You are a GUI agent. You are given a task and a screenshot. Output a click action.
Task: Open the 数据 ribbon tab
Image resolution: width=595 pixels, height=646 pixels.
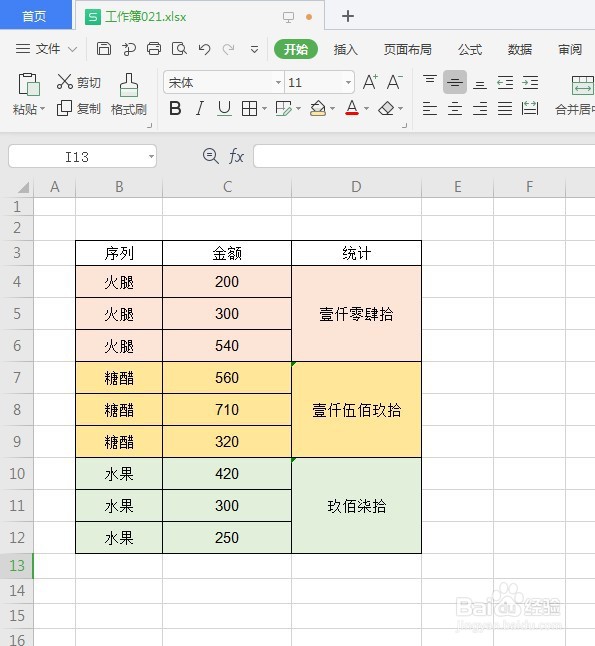click(520, 50)
